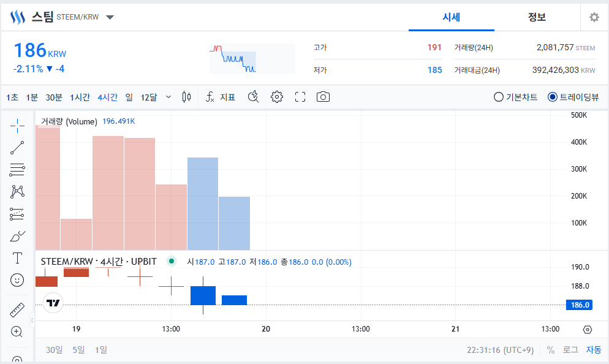Open the indicators fx button
This screenshot has width=609, height=364.
pos(210,97)
